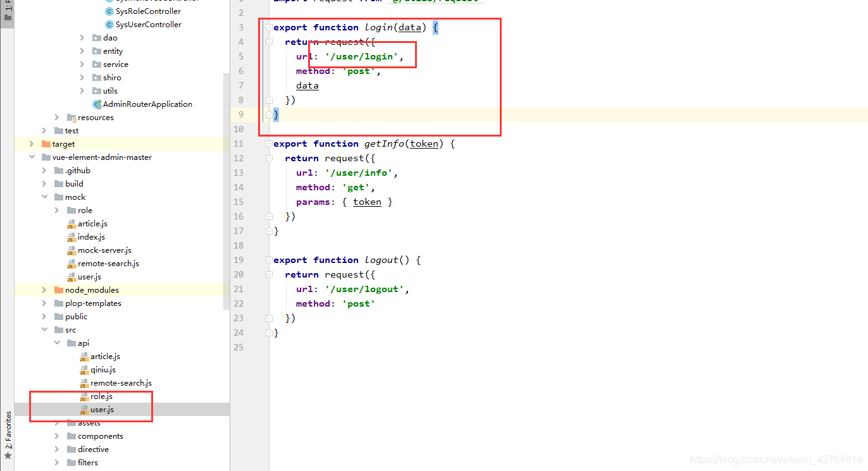Viewport: 868px width, 471px height.
Task: Collapse the vue-element-admin-master folder arrow
Action: click(32, 157)
